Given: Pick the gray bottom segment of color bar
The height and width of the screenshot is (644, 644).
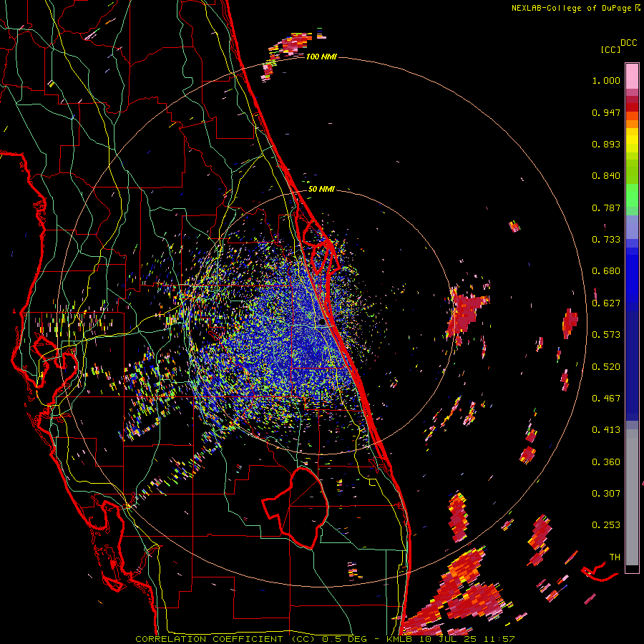Looking at the screenshot, I should (x=632, y=497).
